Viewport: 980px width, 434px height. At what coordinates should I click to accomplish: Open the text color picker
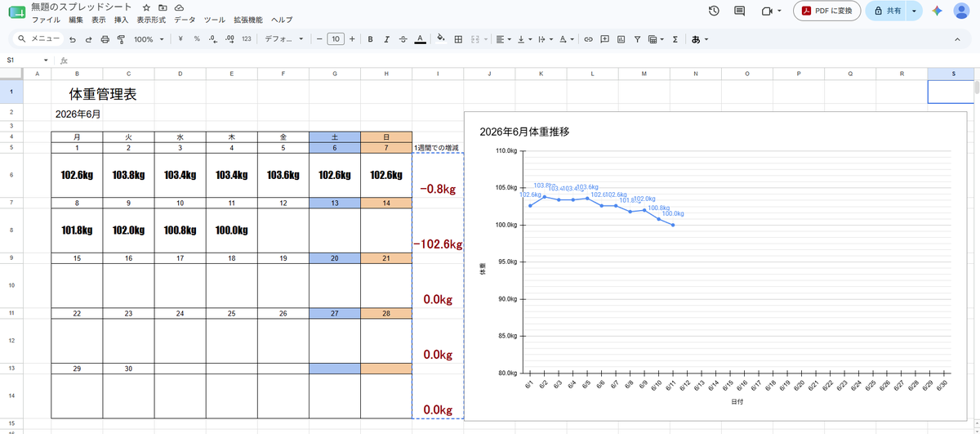(x=419, y=38)
